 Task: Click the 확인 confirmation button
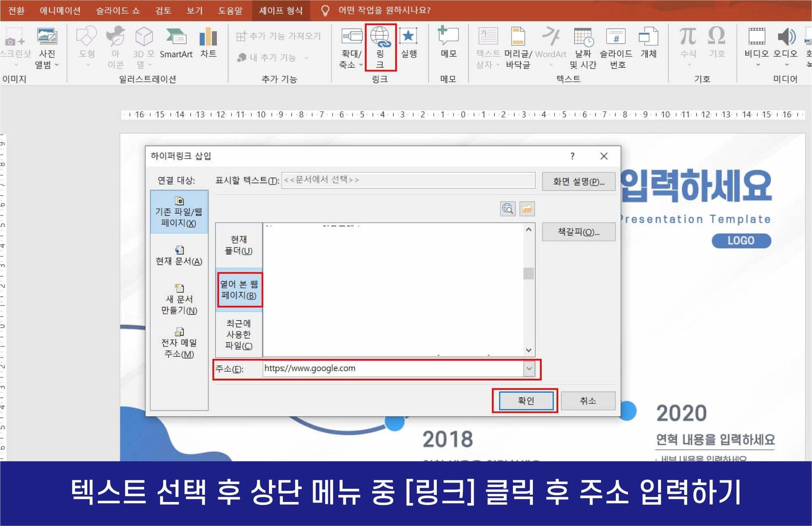pos(525,401)
